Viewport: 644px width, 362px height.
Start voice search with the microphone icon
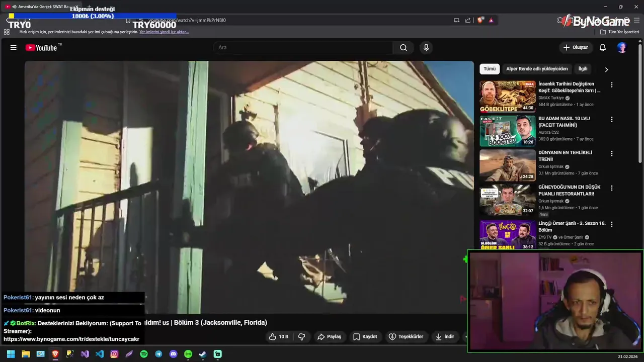(x=426, y=48)
